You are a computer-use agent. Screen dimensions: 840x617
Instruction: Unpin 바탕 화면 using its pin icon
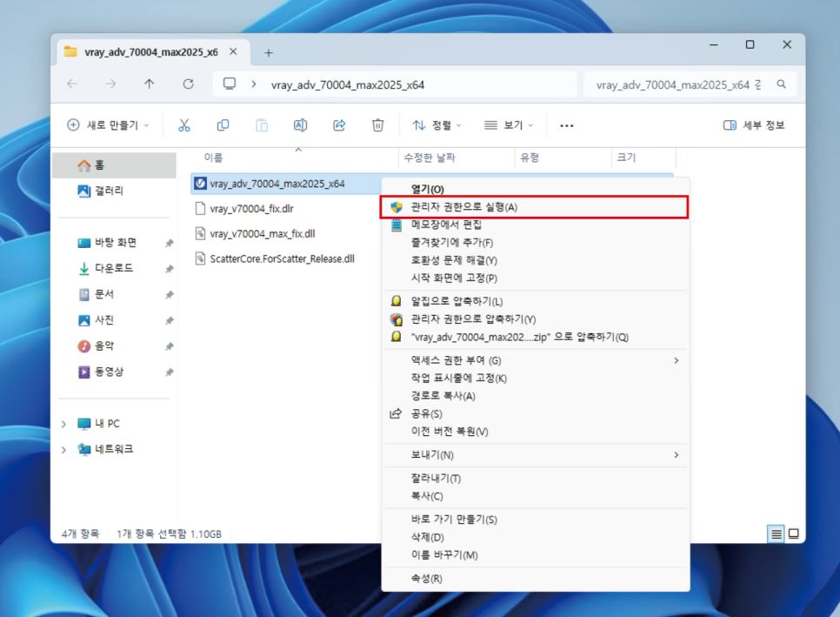170,243
